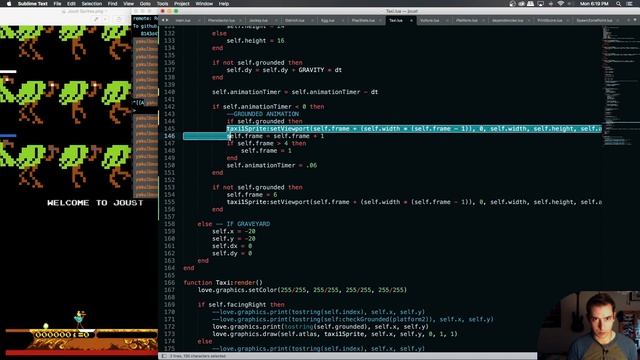Viewport: 640px width, 360px height.
Task: Switch to the Jockey.lua tab
Action: pyautogui.click(x=258, y=20)
